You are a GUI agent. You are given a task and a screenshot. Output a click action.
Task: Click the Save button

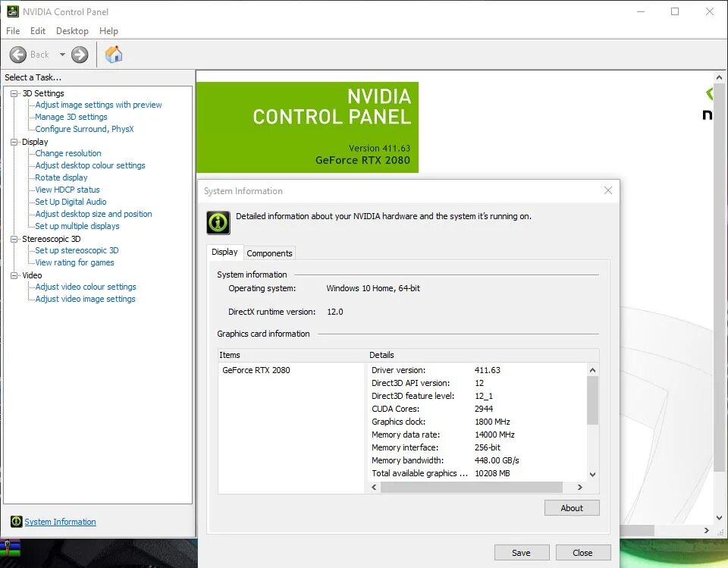pos(521,553)
